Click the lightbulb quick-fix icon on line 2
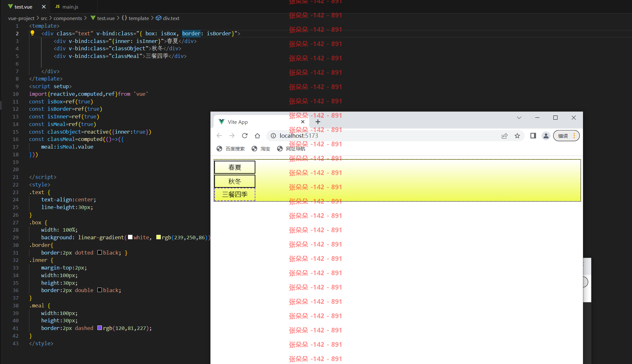Image resolution: width=632 pixels, height=364 pixels. [32, 33]
